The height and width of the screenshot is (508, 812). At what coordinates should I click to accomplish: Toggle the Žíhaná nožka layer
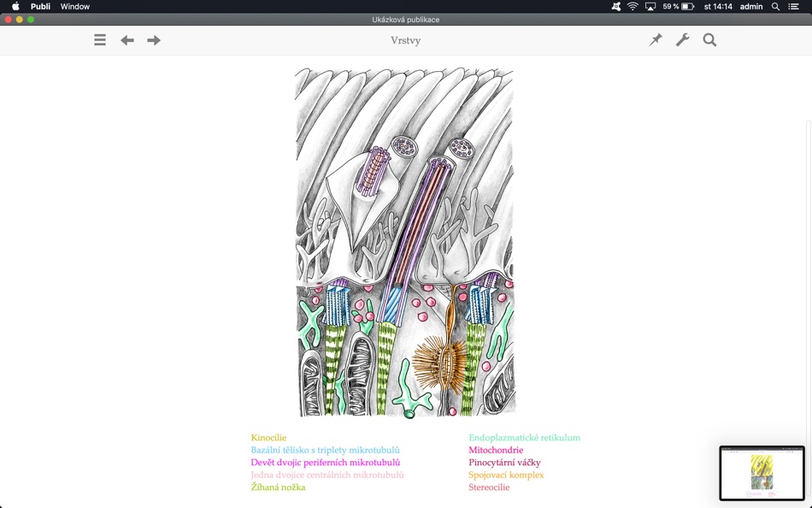278,487
